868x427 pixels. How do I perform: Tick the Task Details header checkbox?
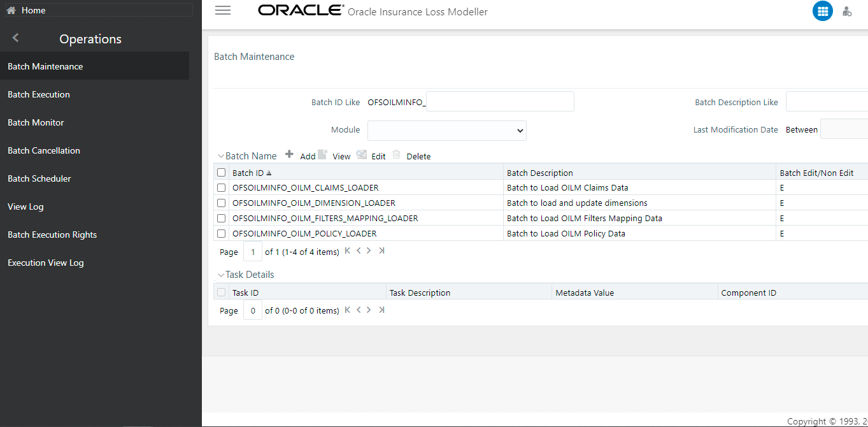point(221,293)
